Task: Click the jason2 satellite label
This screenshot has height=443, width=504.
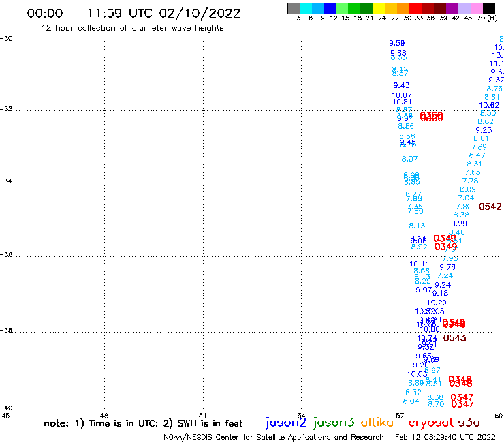Action: [x=286, y=423]
